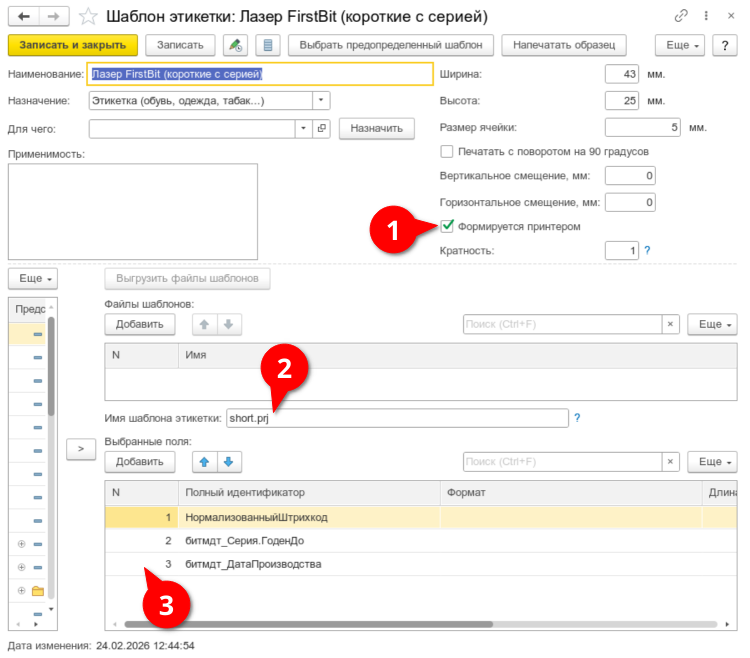Click the Наименование input field
Viewport: 750px width, 658px height.
click(x=260, y=74)
